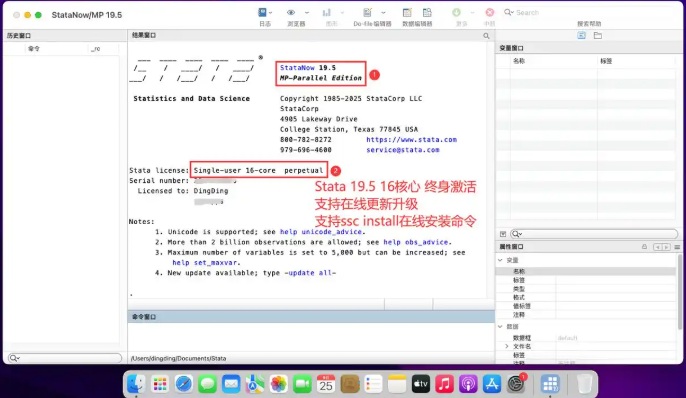Open Finder from the Dock
Screen dimensions: 686x398
(x=136, y=384)
